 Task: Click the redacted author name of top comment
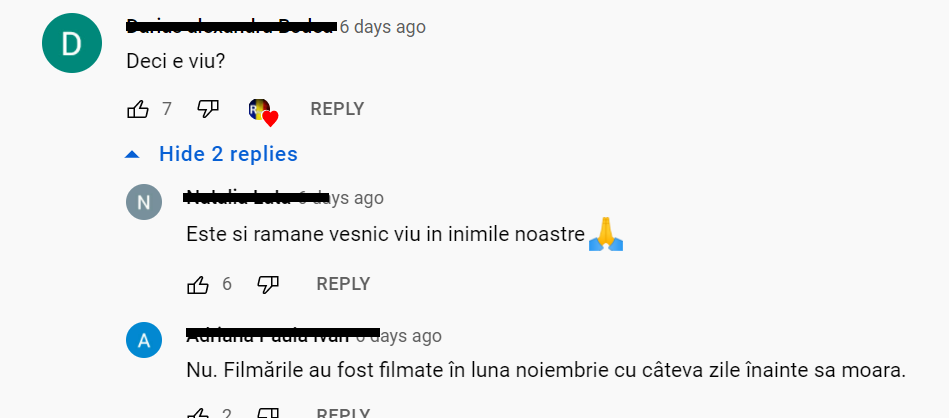[x=231, y=26]
